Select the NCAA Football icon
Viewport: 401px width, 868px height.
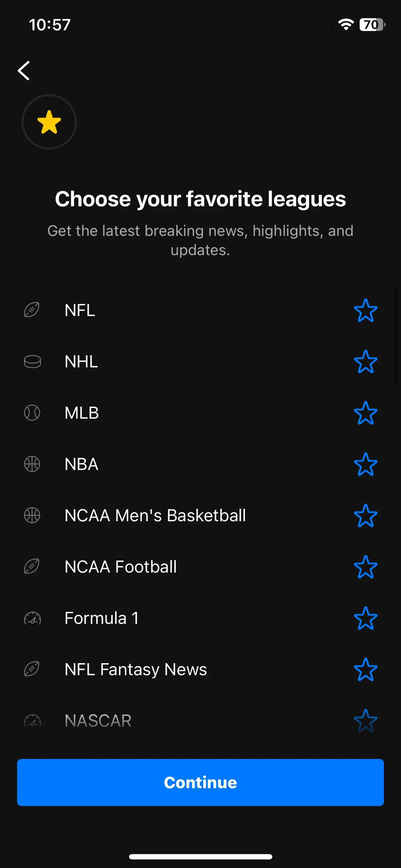[x=32, y=567]
